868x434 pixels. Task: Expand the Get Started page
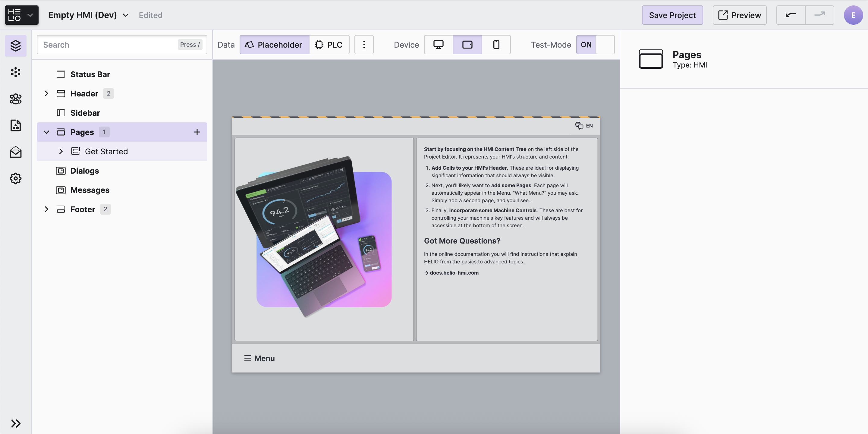61,152
